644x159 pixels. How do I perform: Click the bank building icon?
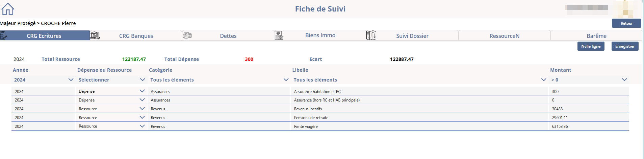coord(95,35)
